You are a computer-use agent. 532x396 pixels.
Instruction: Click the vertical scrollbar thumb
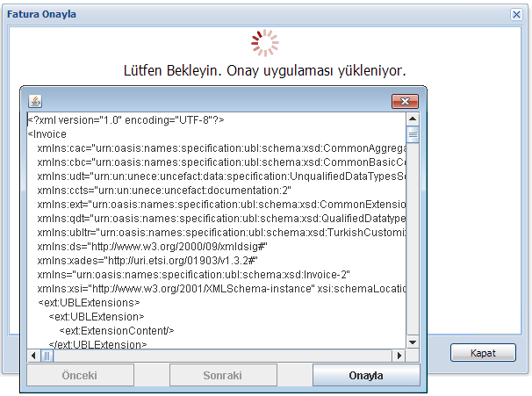(x=413, y=134)
